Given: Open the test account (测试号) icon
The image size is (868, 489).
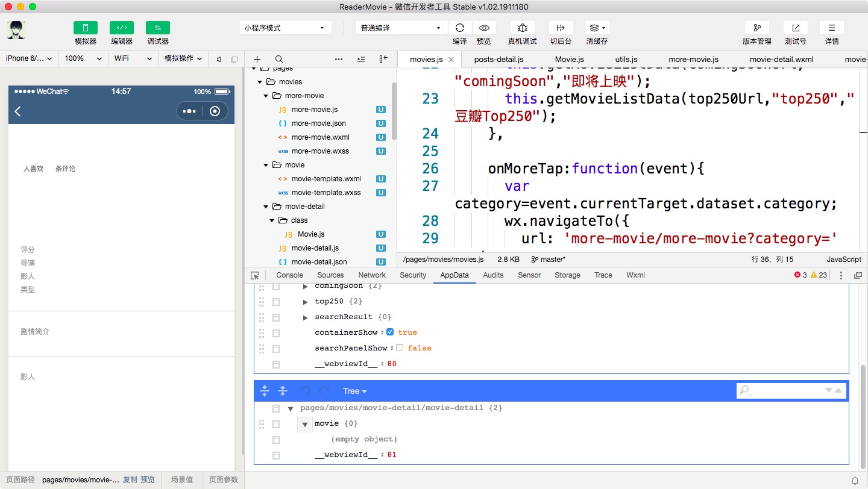Looking at the screenshot, I should point(796,28).
